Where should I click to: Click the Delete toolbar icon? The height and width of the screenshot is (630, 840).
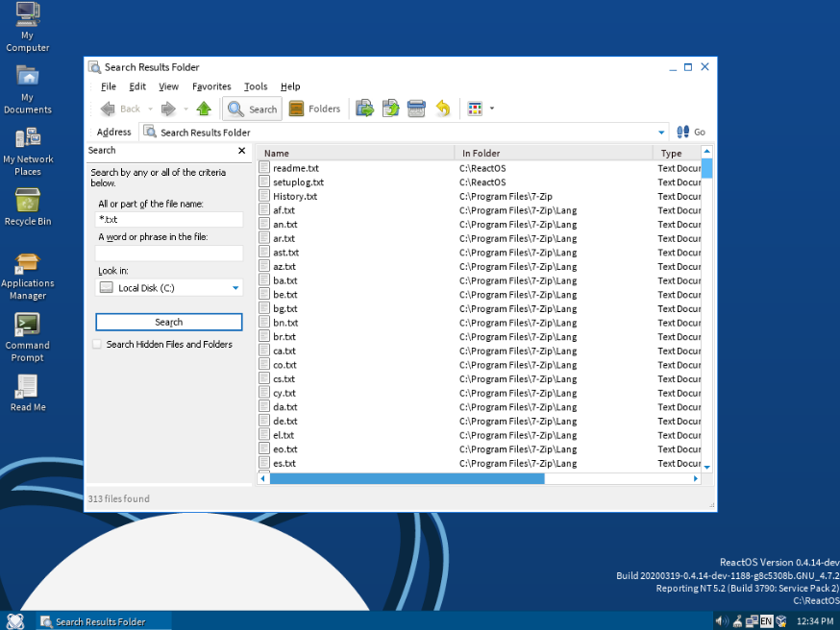coord(416,109)
